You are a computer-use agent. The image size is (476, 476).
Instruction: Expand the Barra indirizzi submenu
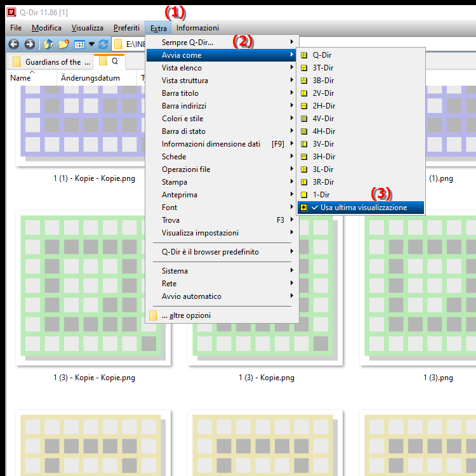coord(223,106)
